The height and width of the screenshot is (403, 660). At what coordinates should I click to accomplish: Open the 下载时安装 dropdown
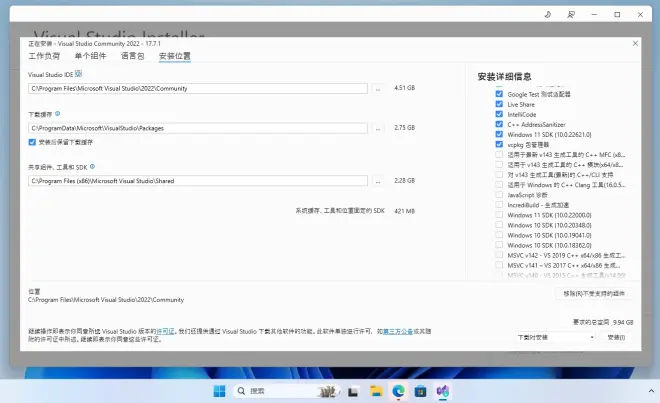point(556,337)
